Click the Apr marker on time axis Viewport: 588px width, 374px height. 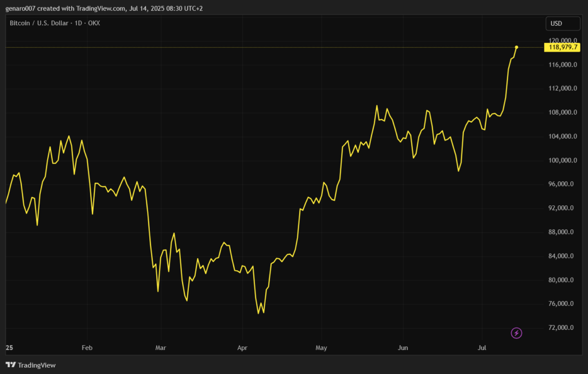click(242, 348)
